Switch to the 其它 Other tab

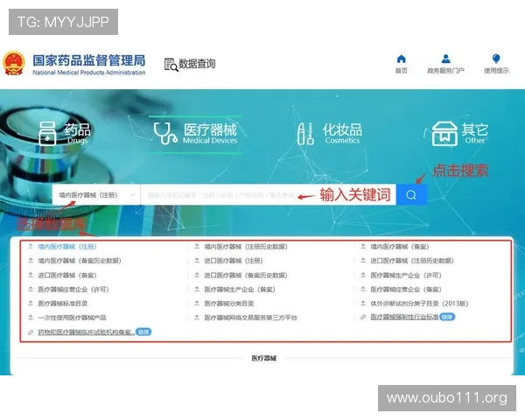click(x=460, y=133)
